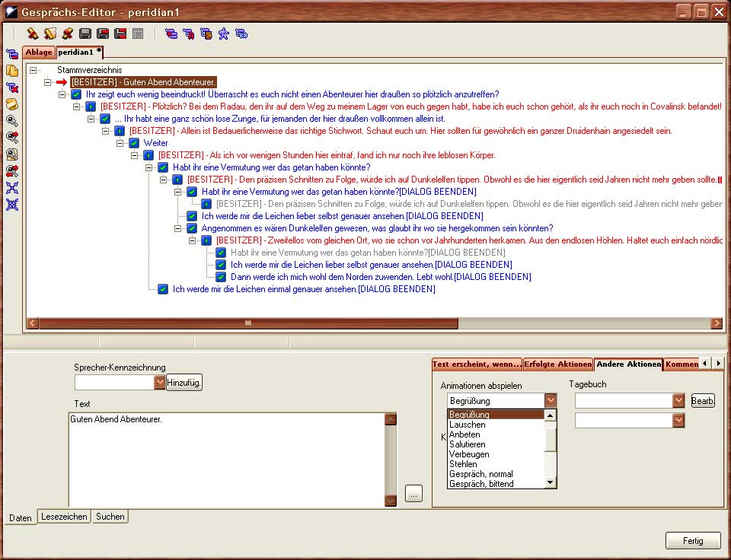Click Collapse All inward arrows sidebar icon

pos(12,205)
